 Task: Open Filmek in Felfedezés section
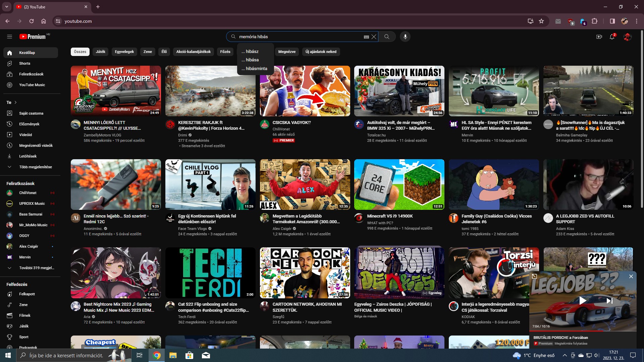pyautogui.click(x=31, y=315)
